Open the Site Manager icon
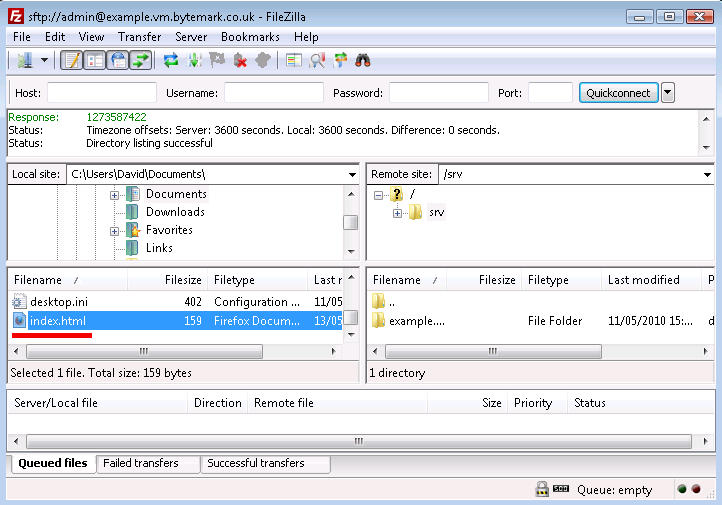722x505 pixels. click(25, 60)
